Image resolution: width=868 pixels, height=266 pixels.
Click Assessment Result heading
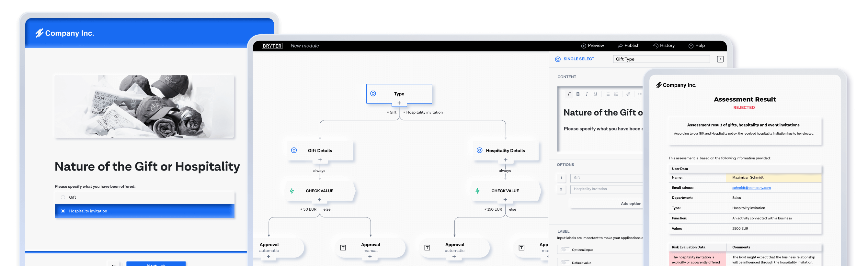(x=745, y=99)
